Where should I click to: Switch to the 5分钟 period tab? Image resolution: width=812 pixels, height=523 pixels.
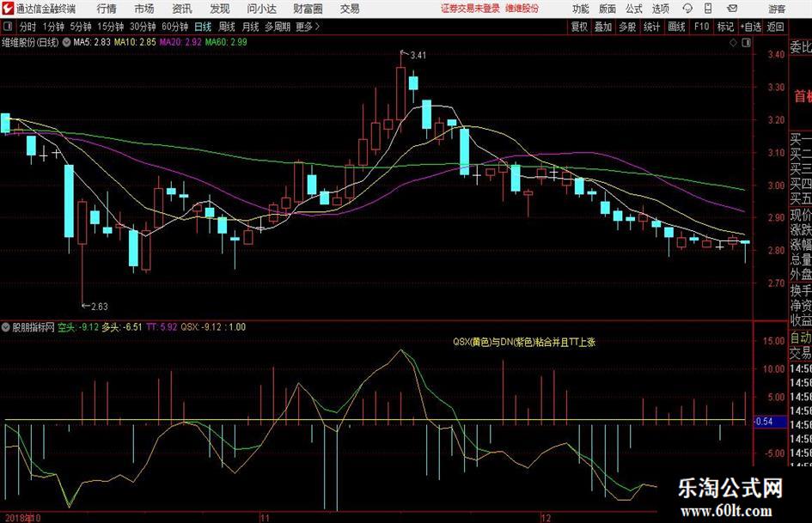click(81, 27)
